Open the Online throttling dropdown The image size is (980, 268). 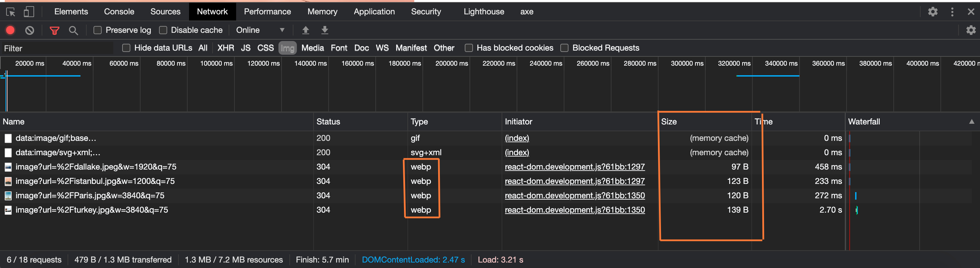(260, 30)
